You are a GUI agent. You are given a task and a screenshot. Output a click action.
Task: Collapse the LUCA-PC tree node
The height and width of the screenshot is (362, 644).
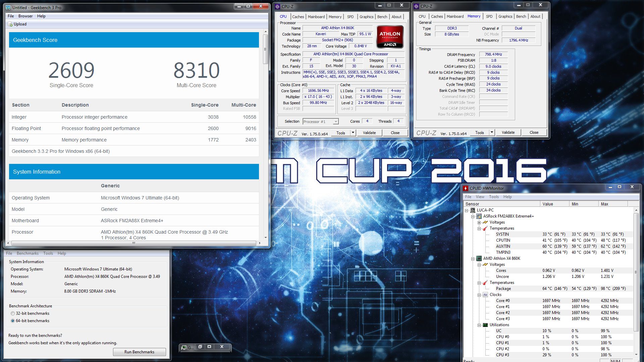tap(466, 210)
